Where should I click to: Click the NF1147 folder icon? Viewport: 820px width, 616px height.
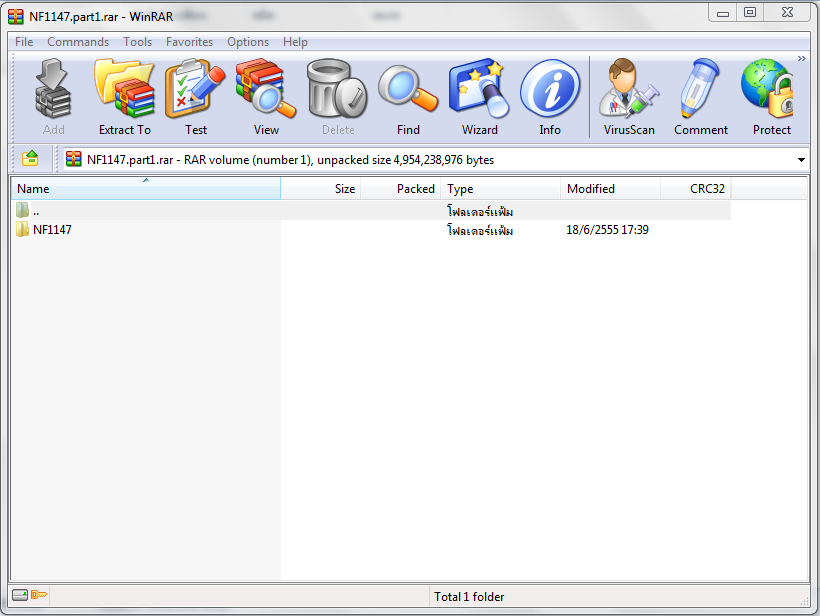point(22,229)
